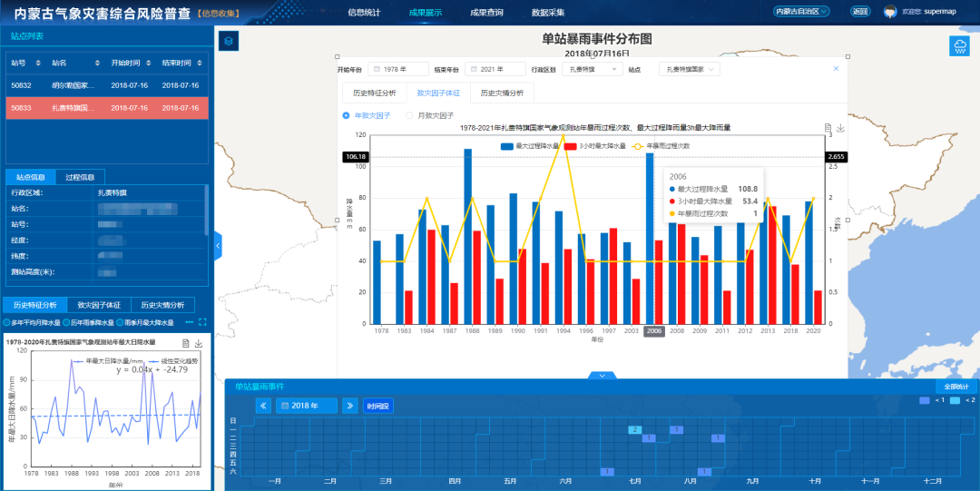980x491 pixels.
Task: Open calendar year picker 2018年
Action: (307, 406)
